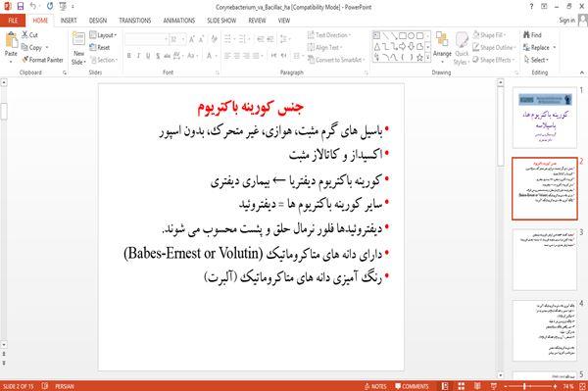Screen dimensions: 588x391
Task: Open Find dialog
Action: [x=532, y=35]
